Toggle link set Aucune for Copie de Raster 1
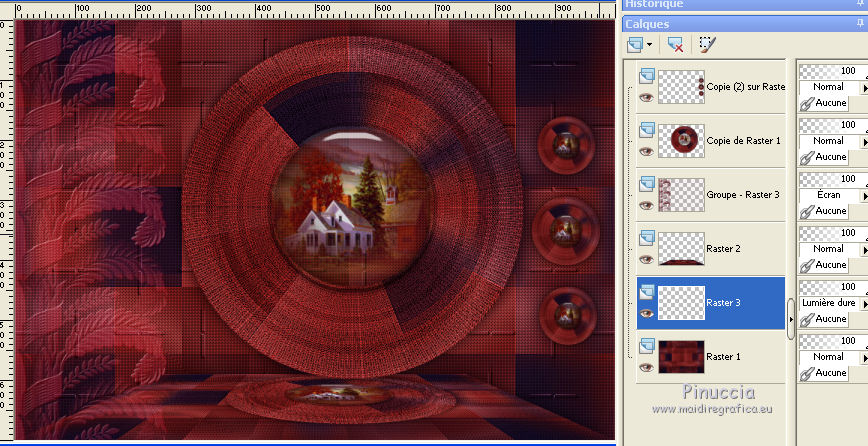This screenshot has width=868, height=446. tap(824, 157)
